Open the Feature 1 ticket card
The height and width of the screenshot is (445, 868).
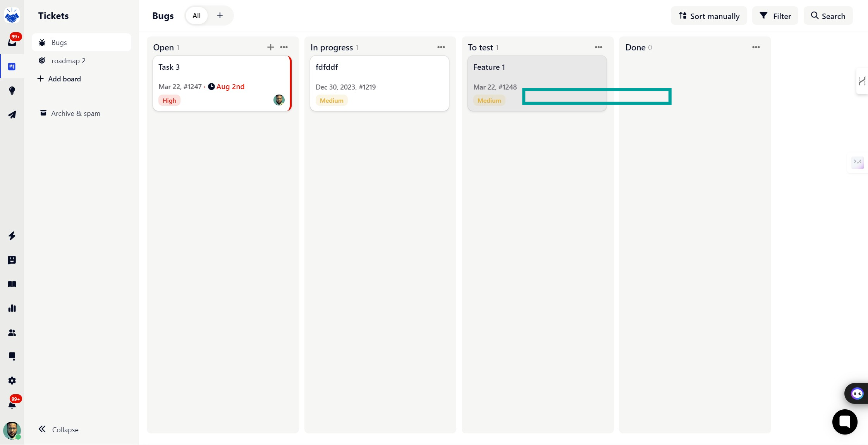(x=537, y=83)
